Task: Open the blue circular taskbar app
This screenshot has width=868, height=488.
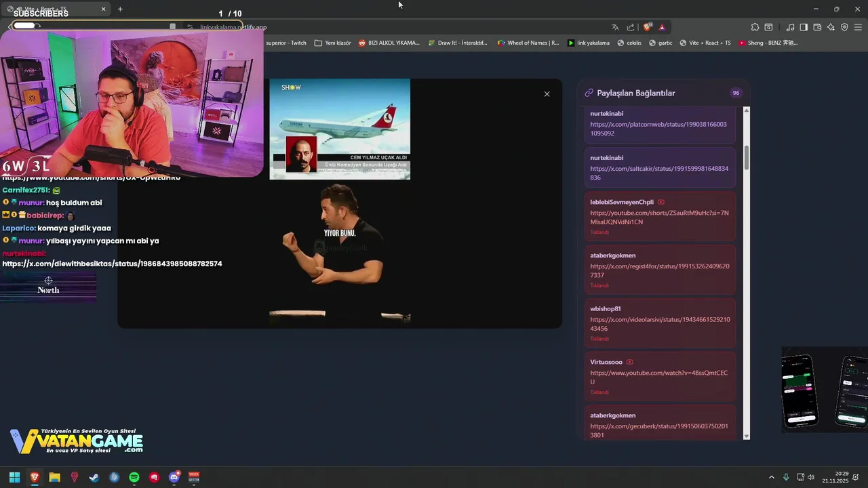Action: tap(114, 477)
